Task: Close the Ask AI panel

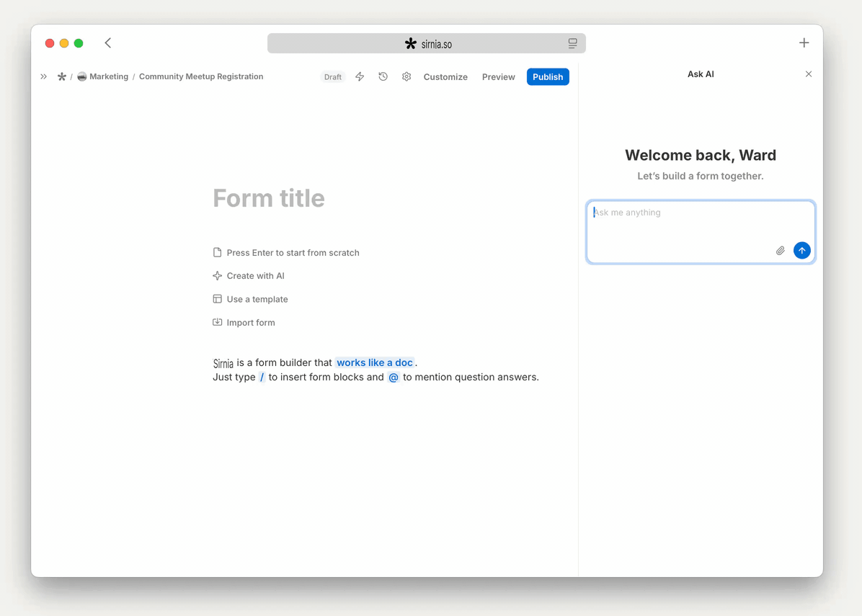Action: pyautogui.click(x=808, y=74)
